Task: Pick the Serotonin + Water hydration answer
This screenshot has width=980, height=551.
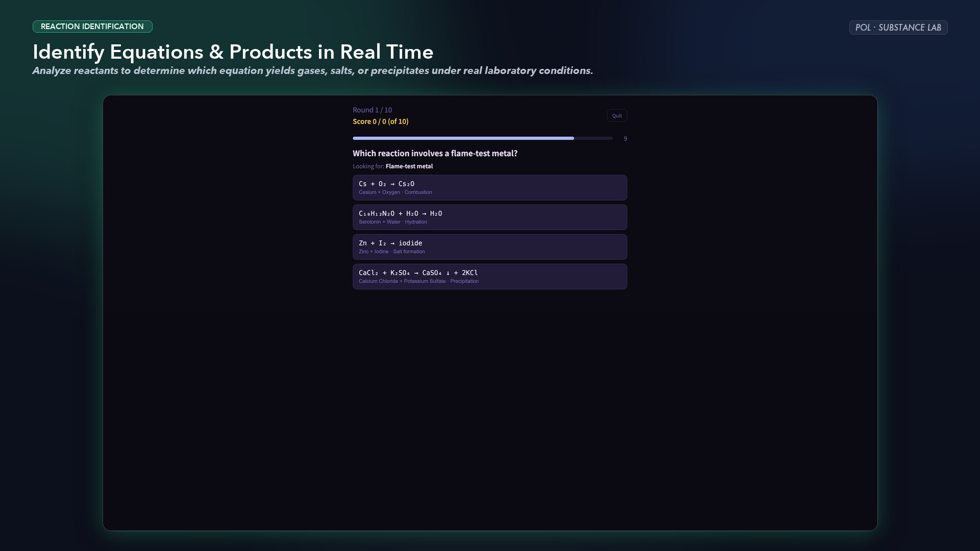Action: 489,217
